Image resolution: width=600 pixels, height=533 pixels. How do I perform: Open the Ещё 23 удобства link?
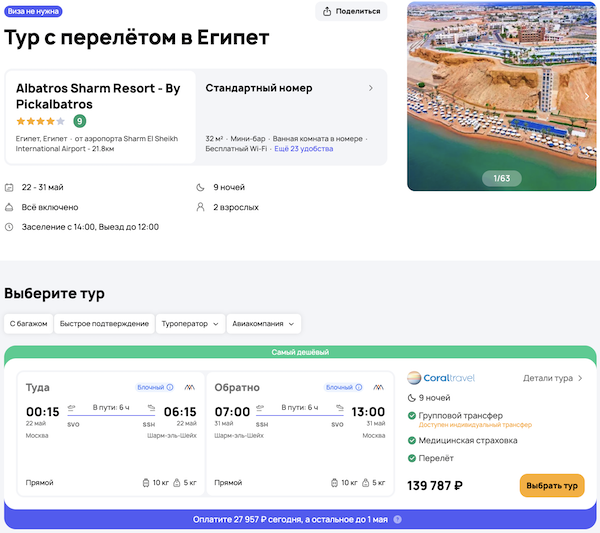pos(304,148)
